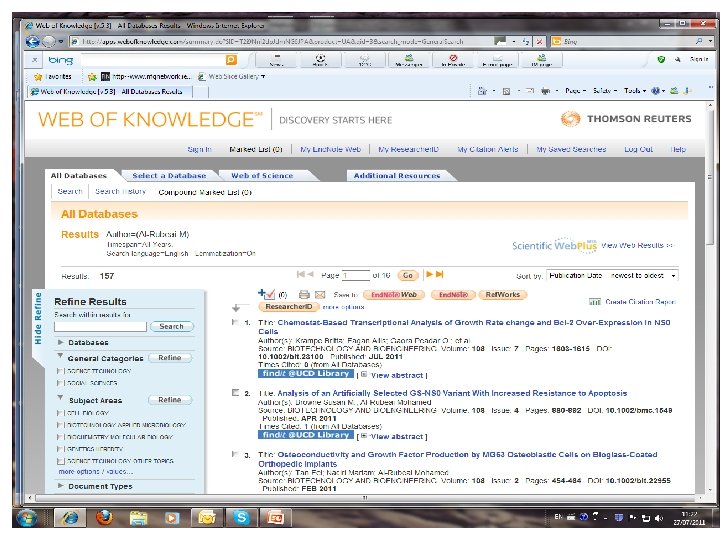Check the Science Technology category checkbox
720x540 pixels.
[59, 371]
